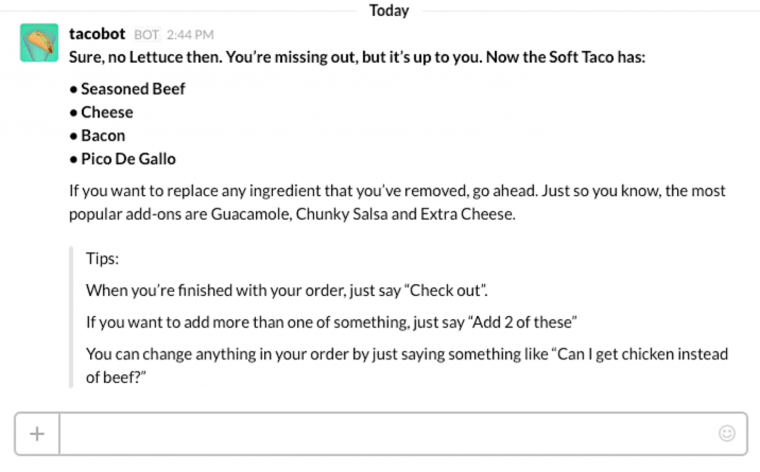Screen dimensions: 760x472
Task: Click the Tips: heading in attachment
Action: tap(102, 258)
